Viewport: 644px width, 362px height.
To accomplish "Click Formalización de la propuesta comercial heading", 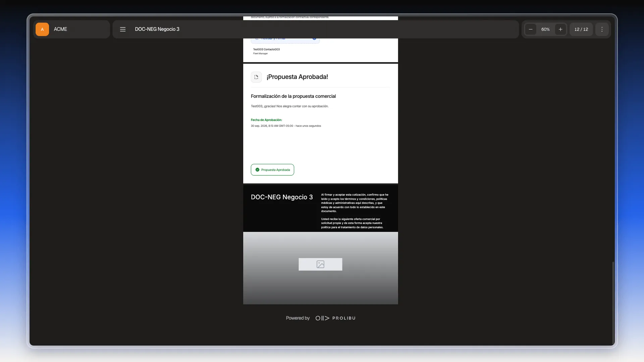I will [293, 96].
